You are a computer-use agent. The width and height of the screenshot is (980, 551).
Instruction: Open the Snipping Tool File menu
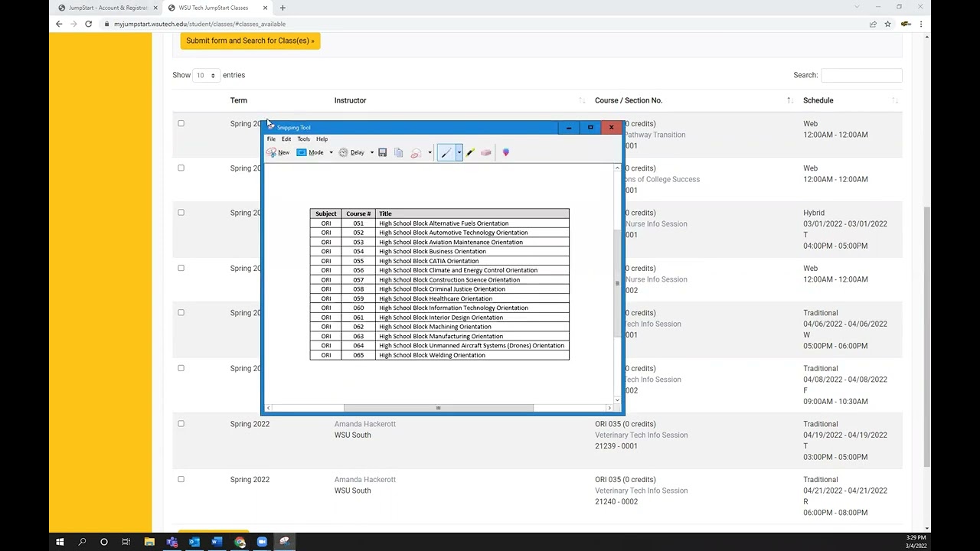point(271,139)
